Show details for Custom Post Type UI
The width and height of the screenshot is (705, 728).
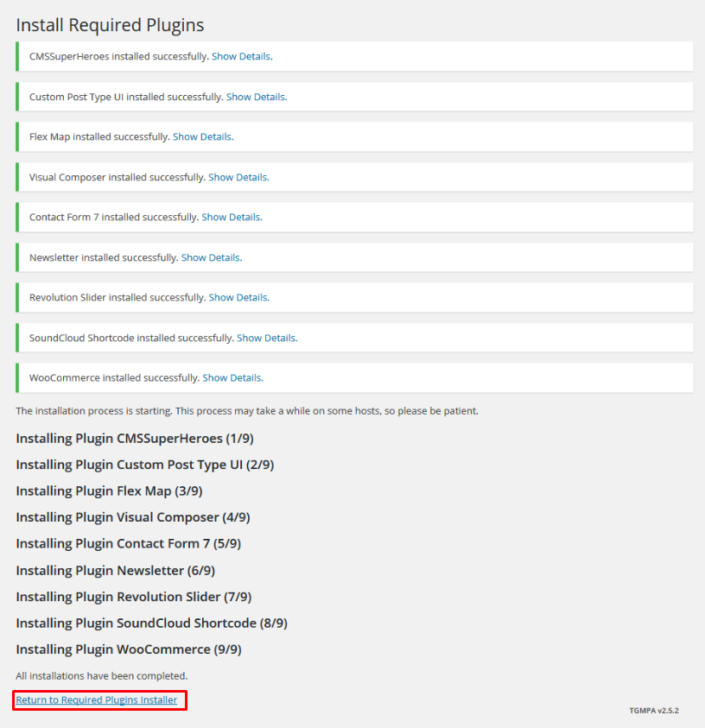(x=257, y=97)
